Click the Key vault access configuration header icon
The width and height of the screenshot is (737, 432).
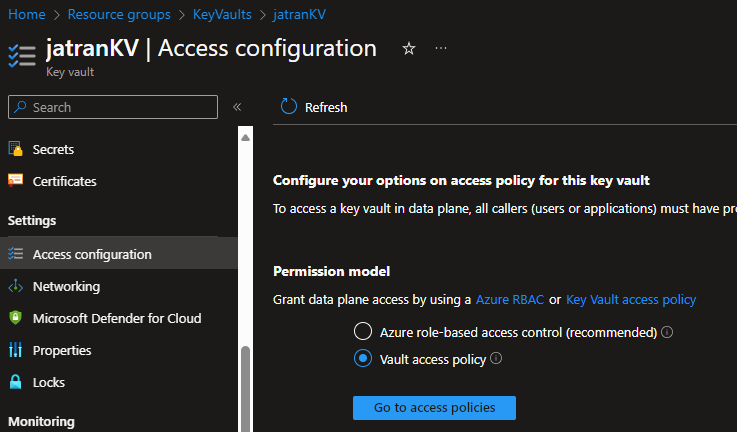coord(22,56)
